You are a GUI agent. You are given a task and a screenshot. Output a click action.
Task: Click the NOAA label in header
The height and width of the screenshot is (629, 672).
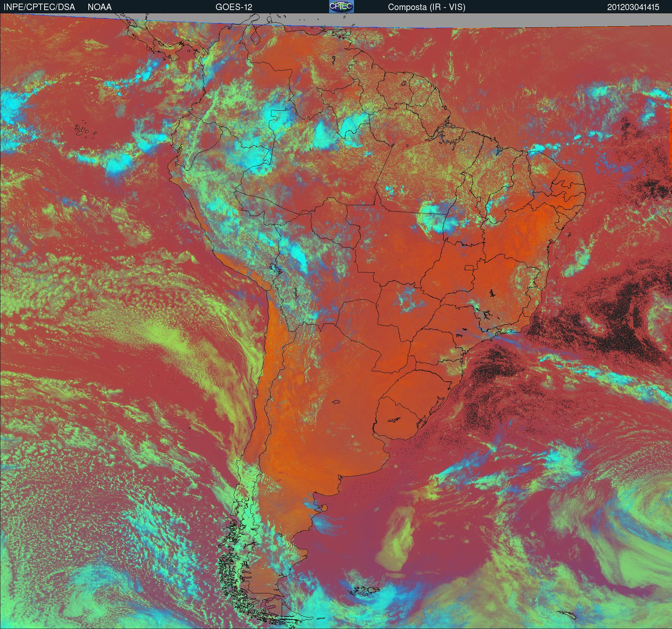point(100,7)
